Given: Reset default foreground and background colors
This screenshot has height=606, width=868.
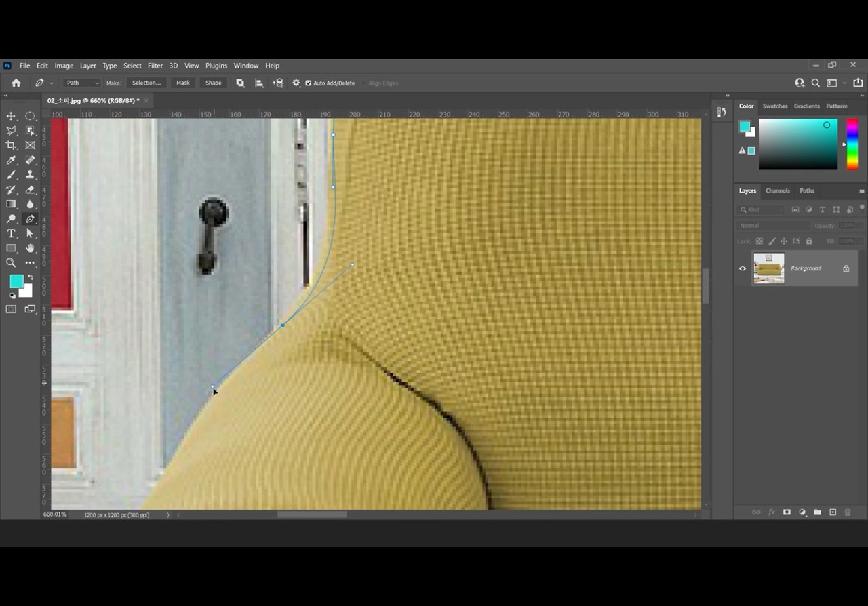Looking at the screenshot, I should (12, 296).
